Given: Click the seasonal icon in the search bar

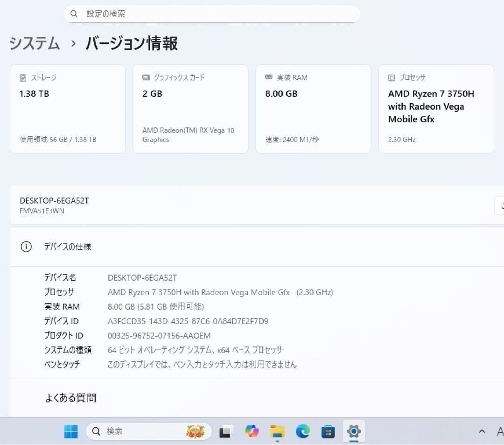Looking at the screenshot, I should [x=195, y=431].
